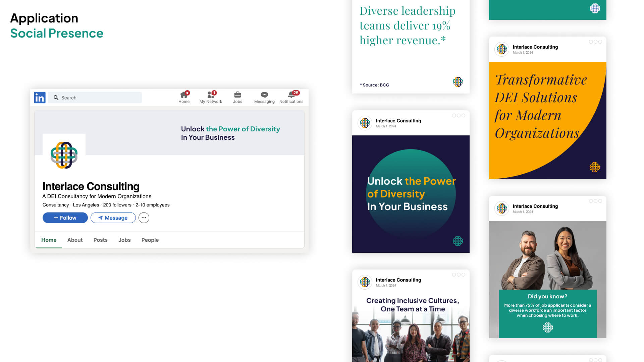This screenshot has width=644, height=362.
Task: Click avatar on Did you know post
Action: point(502,208)
